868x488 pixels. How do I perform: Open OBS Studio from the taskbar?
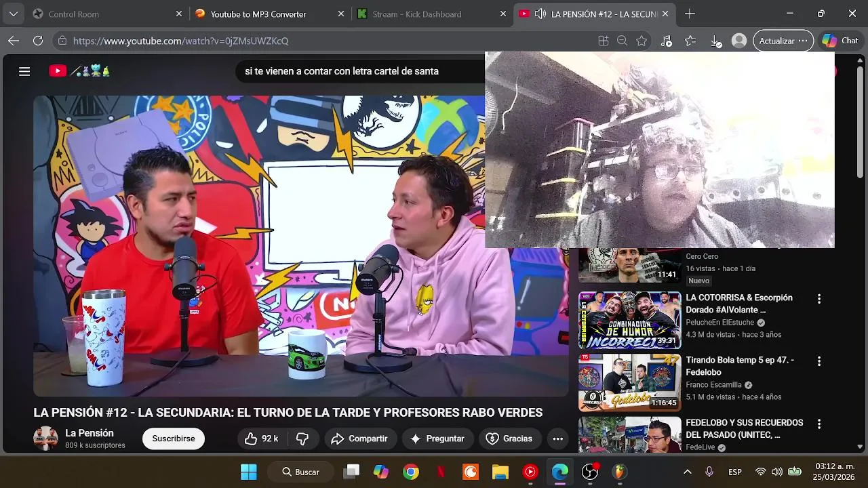(590, 472)
